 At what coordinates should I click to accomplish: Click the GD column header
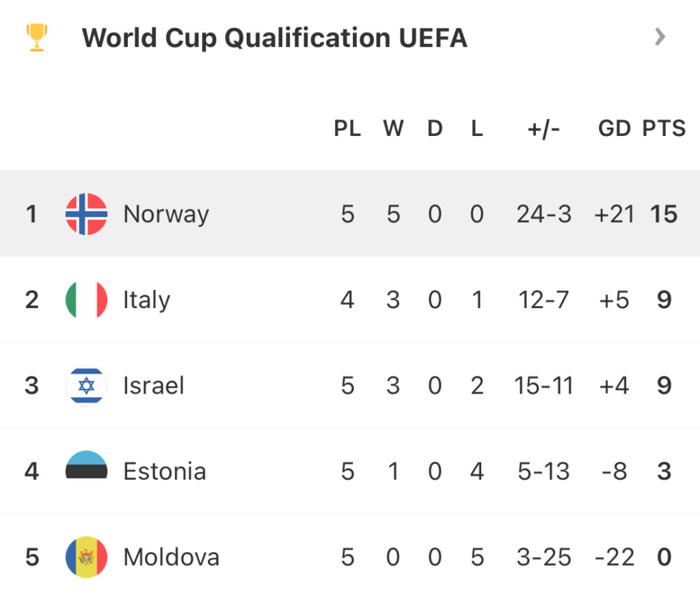[614, 128]
